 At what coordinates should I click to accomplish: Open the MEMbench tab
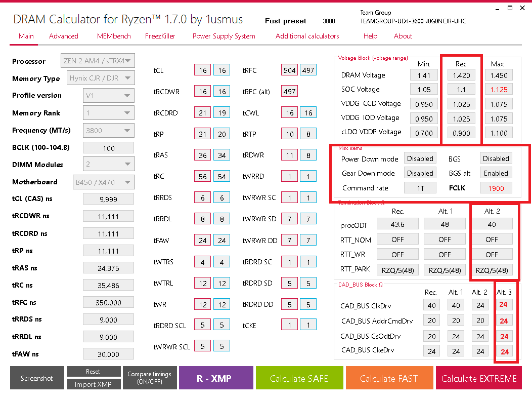[x=113, y=36]
